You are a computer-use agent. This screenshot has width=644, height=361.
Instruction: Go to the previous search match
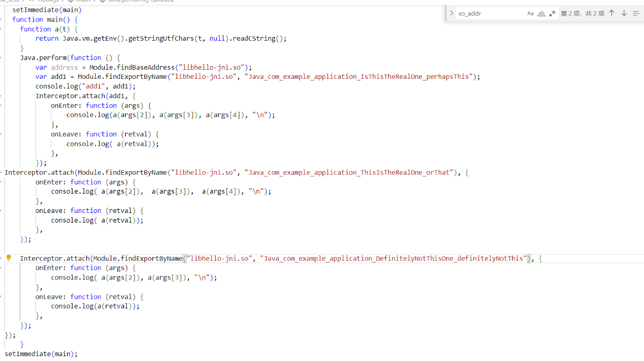611,13
